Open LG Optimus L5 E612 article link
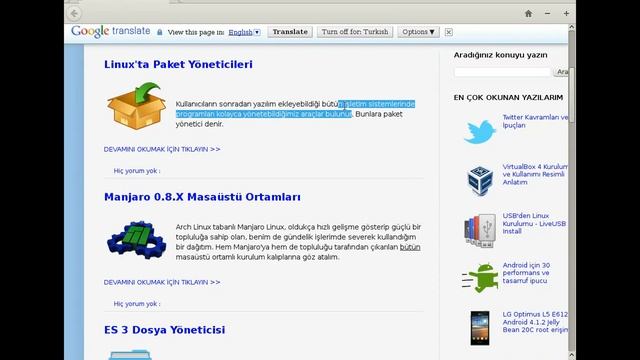 (535, 322)
